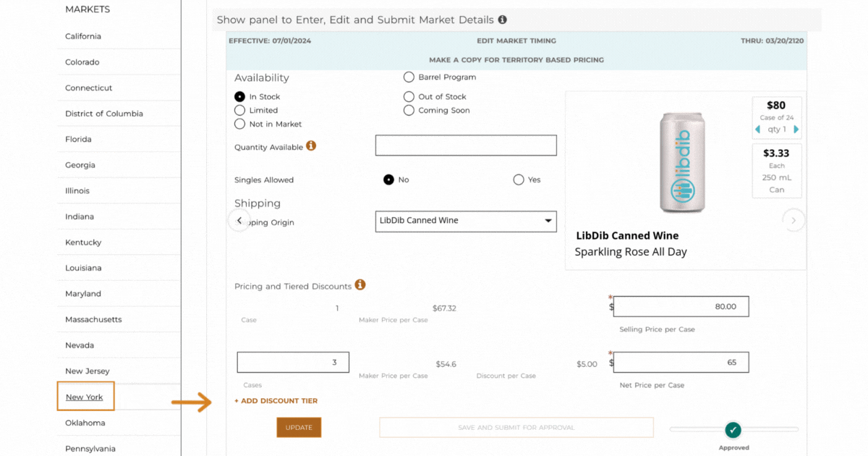Go to previous product with left chevron

point(239,220)
